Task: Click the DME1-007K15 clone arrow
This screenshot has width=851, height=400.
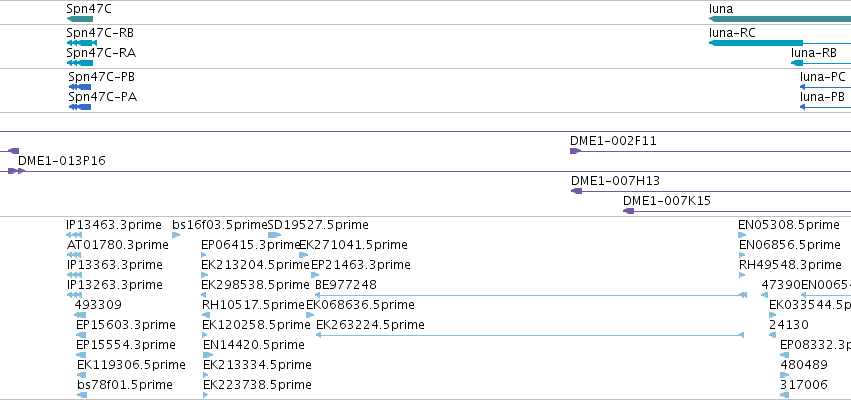Action: pyautogui.click(x=628, y=211)
